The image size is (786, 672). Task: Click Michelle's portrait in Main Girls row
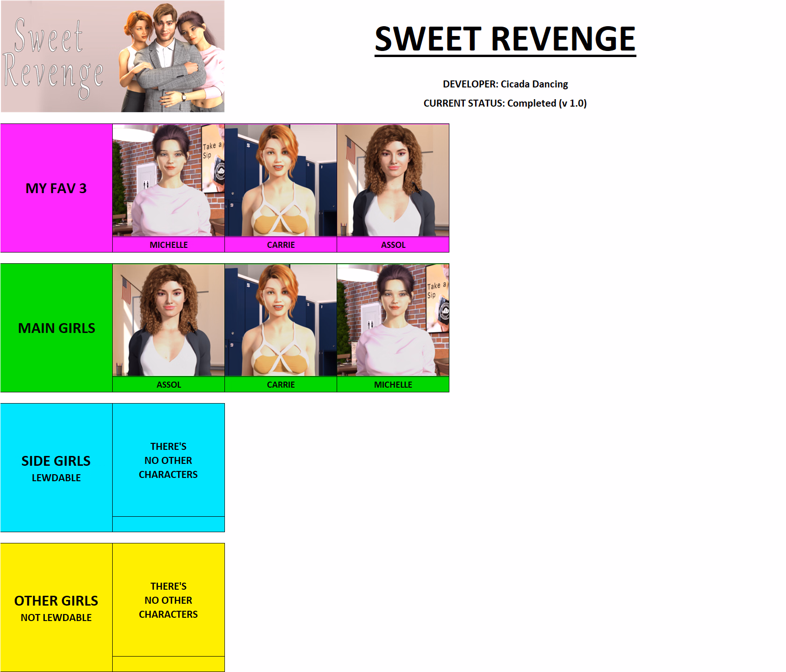pyautogui.click(x=393, y=320)
